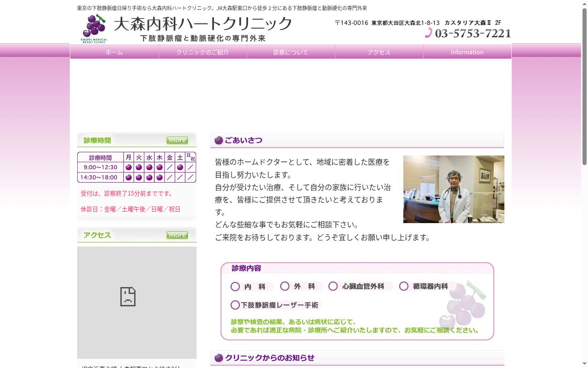The image size is (588, 368).
Task: Click the 9:00～12:30 row label
Action: pos(101,167)
